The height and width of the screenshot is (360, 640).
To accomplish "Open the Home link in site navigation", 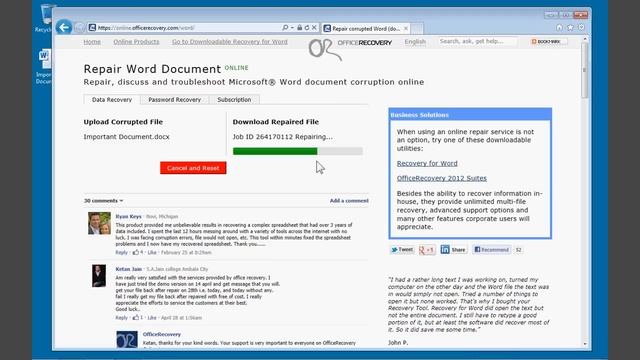I will click(x=92, y=42).
